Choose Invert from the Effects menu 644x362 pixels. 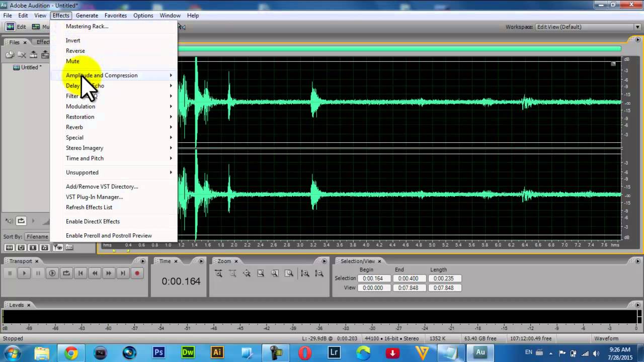(x=73, y=40)
